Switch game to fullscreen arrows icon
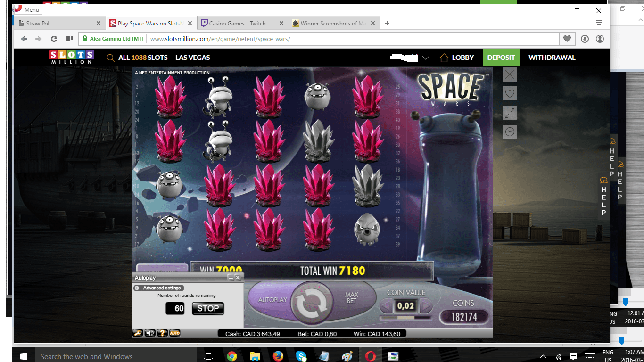This screenshot has width=644, height=362. click(x=510, y=113)
